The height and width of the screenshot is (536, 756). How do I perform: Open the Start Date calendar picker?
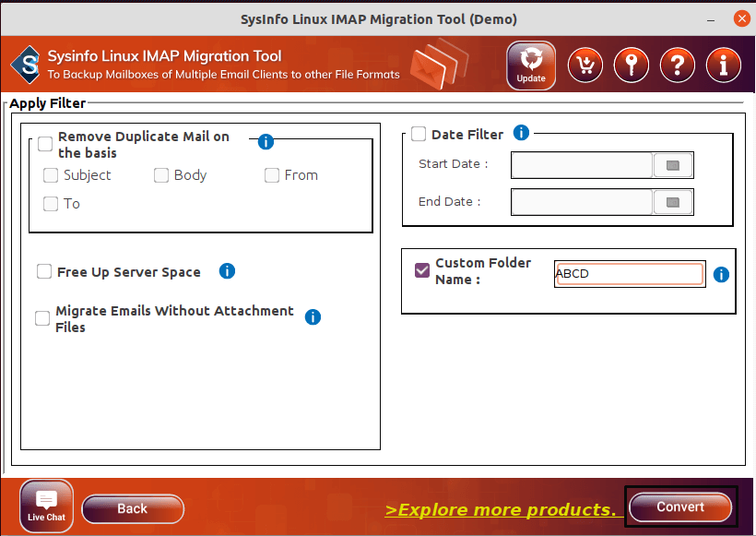tap(673, 165)
